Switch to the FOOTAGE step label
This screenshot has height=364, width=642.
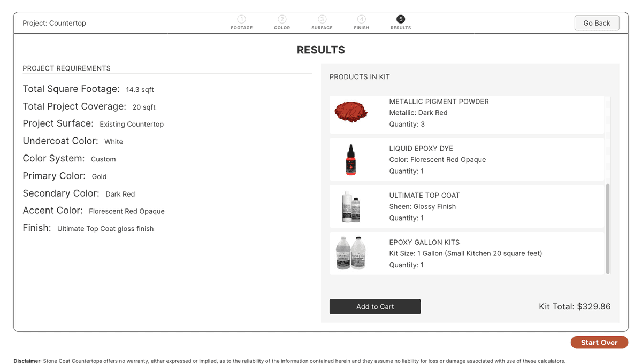coord(242,28)
